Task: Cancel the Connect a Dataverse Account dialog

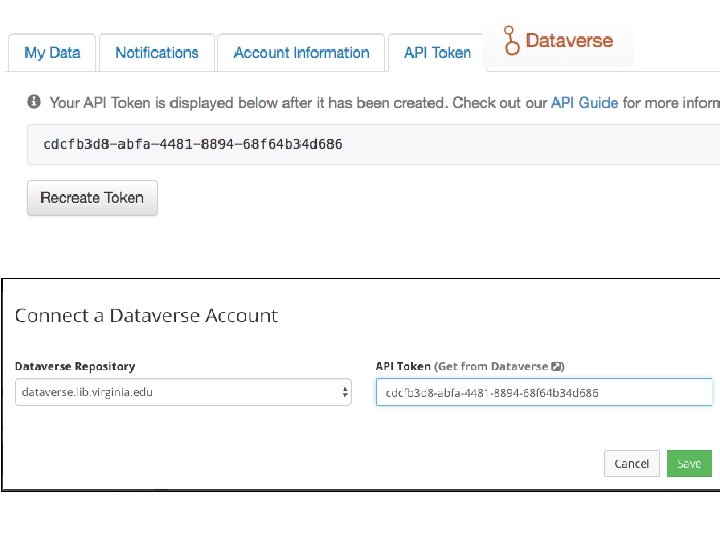Action: pos(631,463)
